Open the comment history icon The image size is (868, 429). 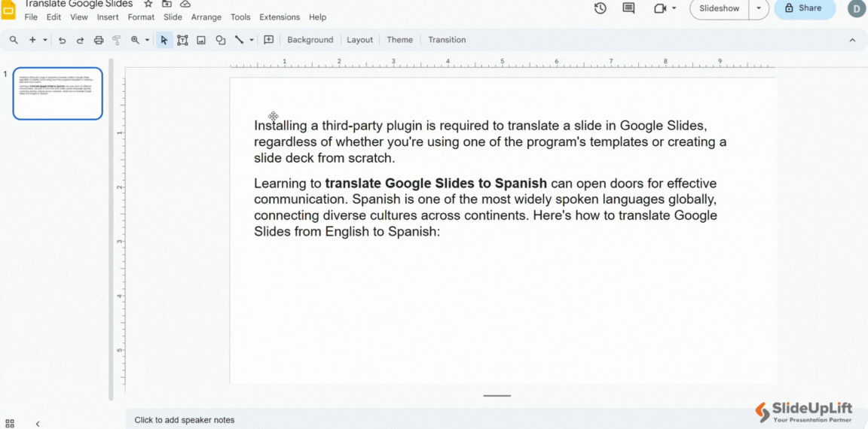(x=628, y=8)
